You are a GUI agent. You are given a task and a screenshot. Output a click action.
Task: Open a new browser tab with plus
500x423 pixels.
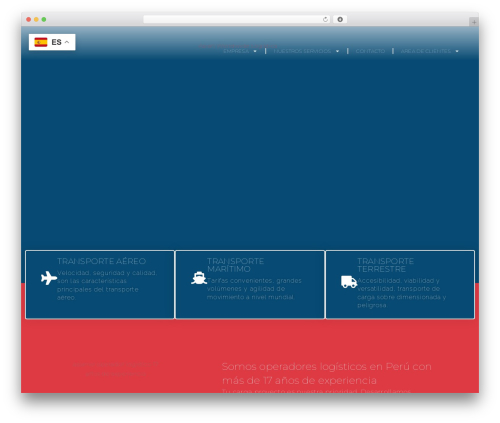pyautogui.click(x=474, y=22)
